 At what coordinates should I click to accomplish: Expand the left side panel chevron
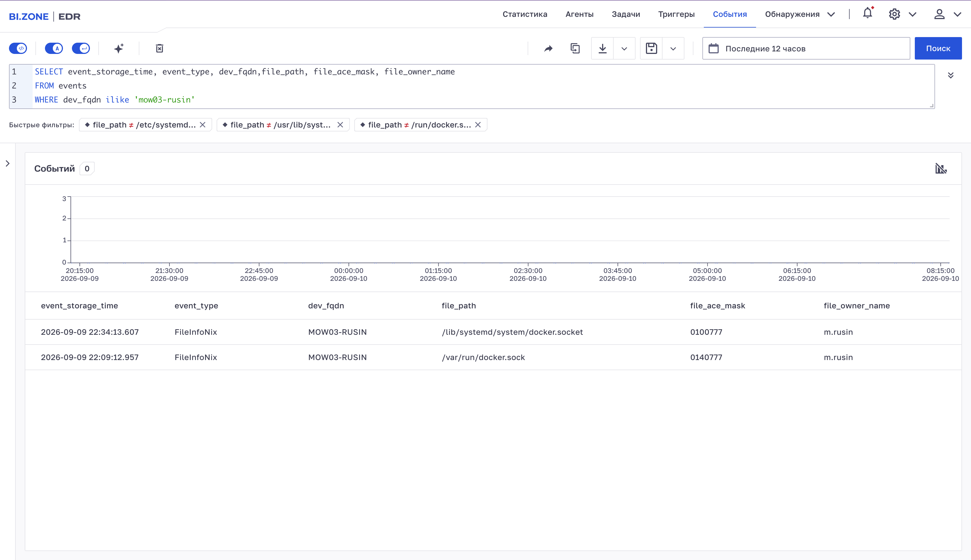8,163
